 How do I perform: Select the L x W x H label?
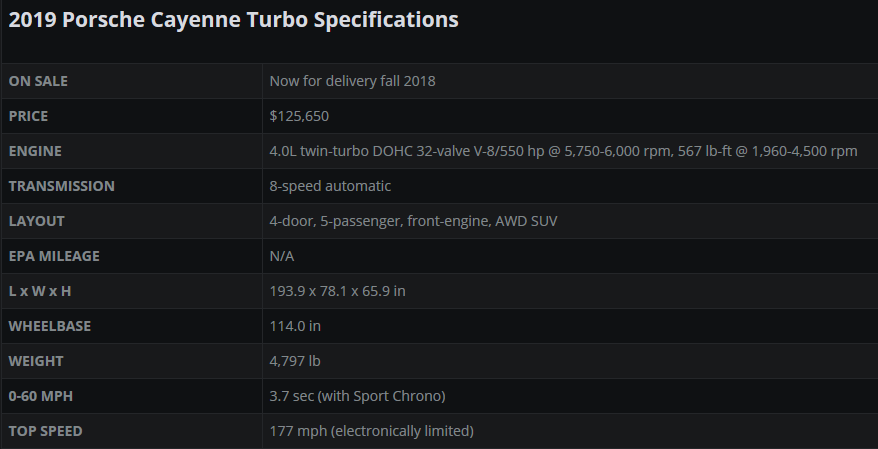[40, 291]
